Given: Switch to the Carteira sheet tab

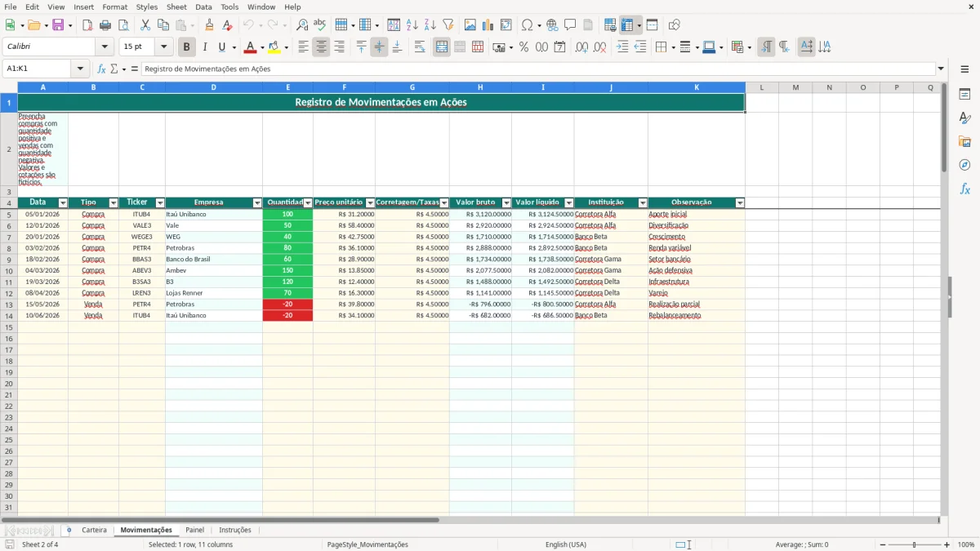Looking at the screenshot, I should (94, 530).
